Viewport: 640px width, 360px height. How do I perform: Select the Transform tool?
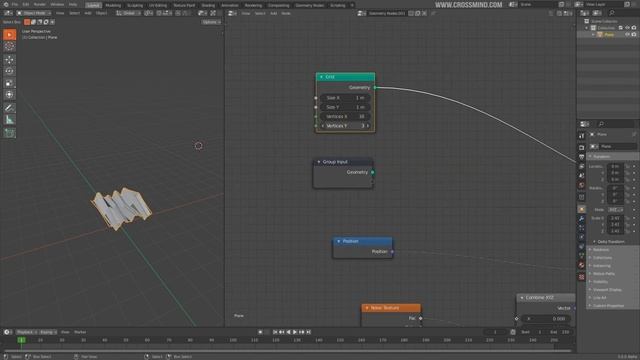pos(9,95)
